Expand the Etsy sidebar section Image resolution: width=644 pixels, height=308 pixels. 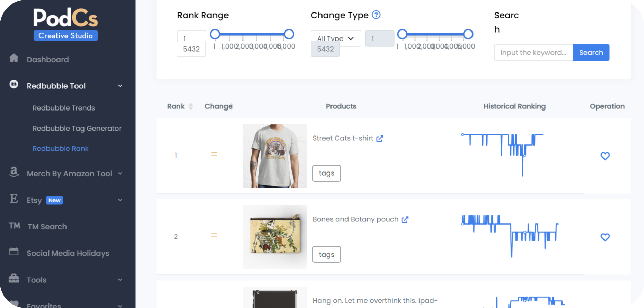pyautogui.click(x=120, y=200)
